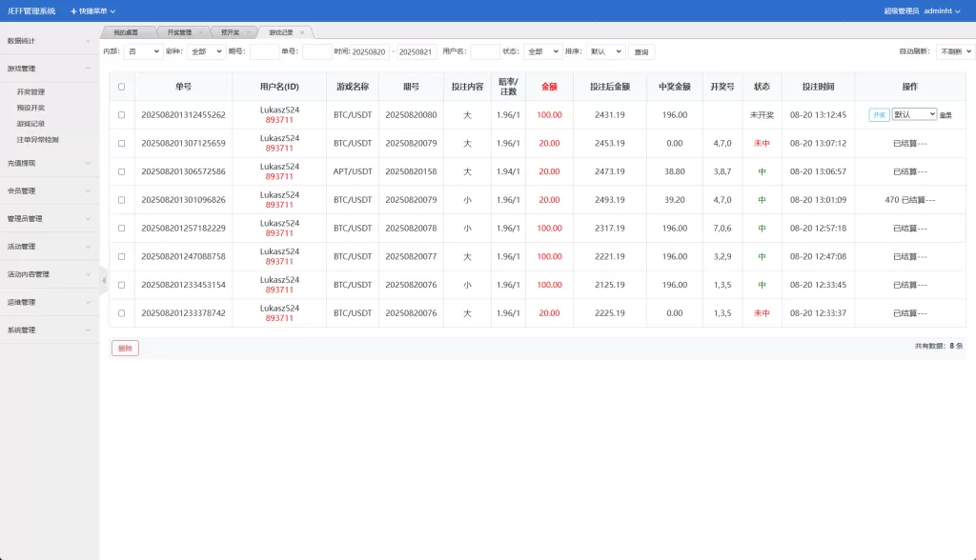Click the 未开奖 status cell
This screenshot has width=976, height=560.
(762, 115)
